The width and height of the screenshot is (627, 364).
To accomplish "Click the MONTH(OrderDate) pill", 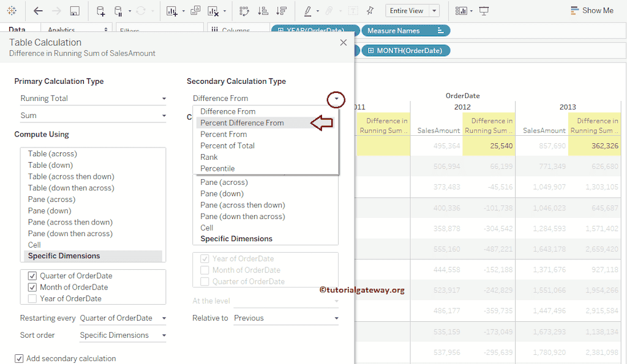I will tap(405, 50).
